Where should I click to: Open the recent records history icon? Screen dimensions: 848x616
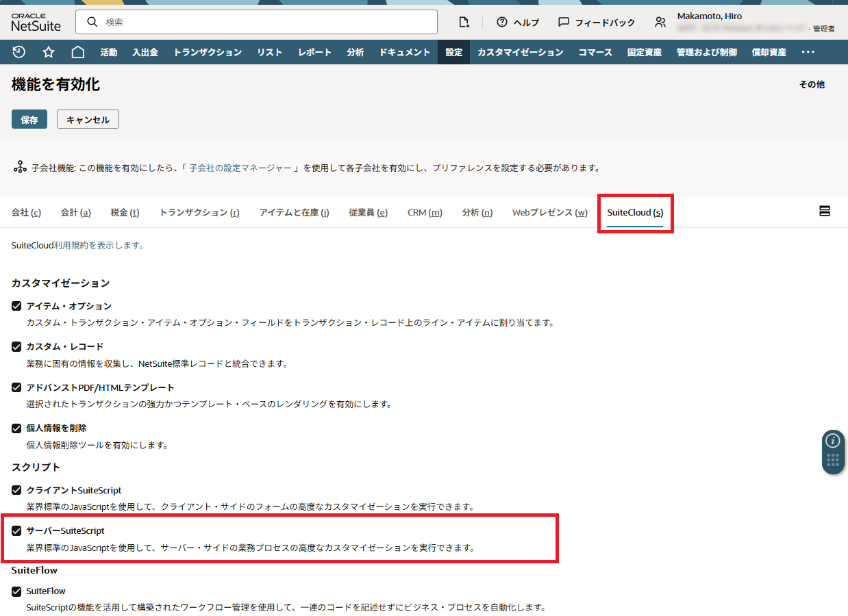point(19,52)
